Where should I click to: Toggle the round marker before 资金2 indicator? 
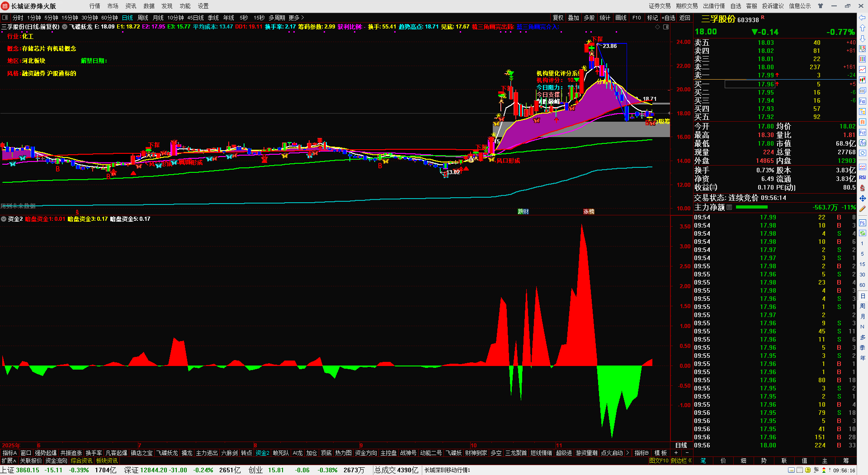click(4, 219)
